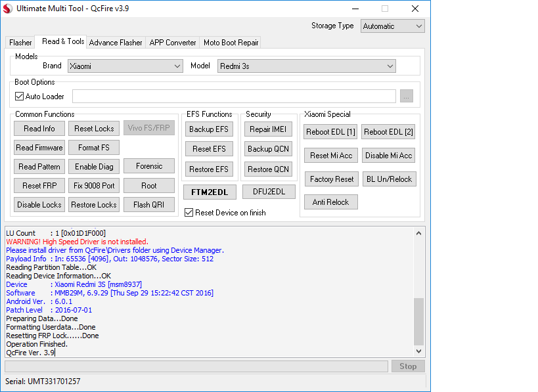Viewport: 538px width, 392px height.
Task: Click the 'QcFire Ver. 3.9' log line
Action: tap(30, 353)
